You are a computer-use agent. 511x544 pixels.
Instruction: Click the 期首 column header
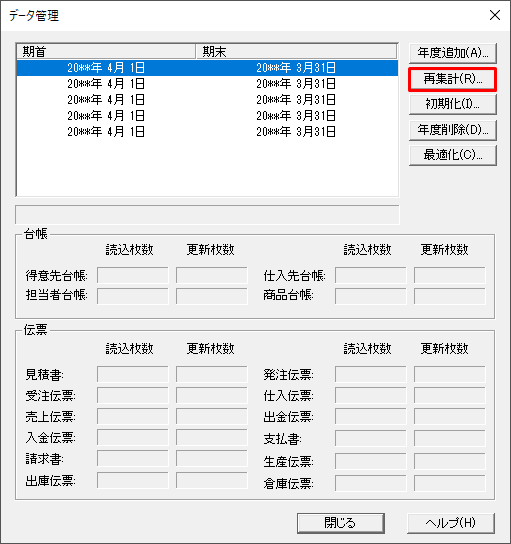[106, 52]
